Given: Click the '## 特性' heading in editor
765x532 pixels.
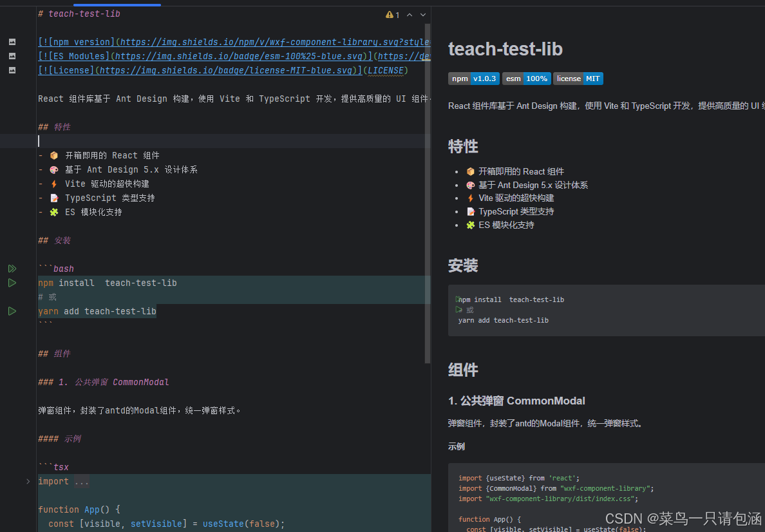Looking at the screenshot, I should 54,127.
